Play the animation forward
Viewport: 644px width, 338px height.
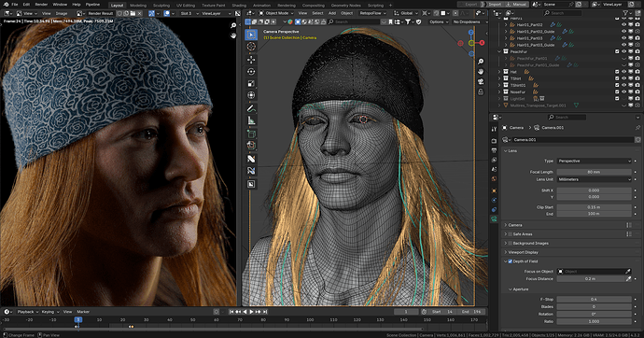pyautogui.click(x=251, y=312)
